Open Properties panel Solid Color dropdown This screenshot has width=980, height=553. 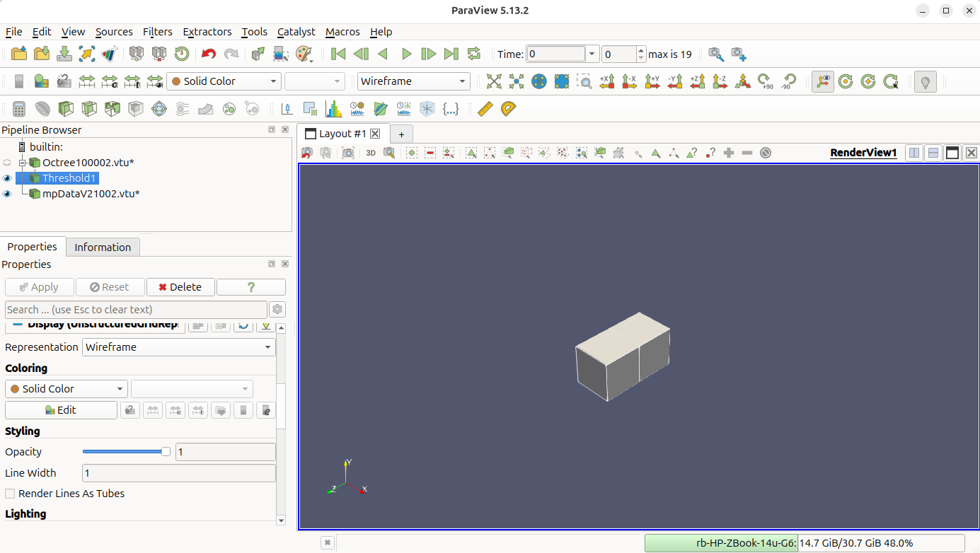coord(67,389)
